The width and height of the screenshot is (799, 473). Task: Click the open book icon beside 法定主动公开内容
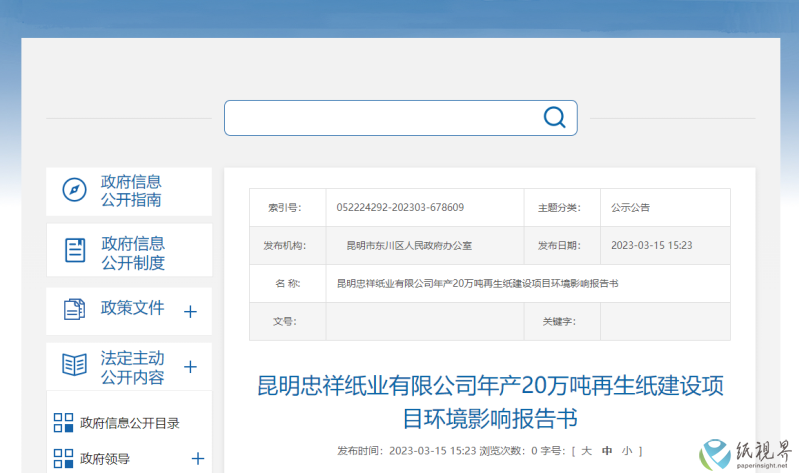click(74, 365)
